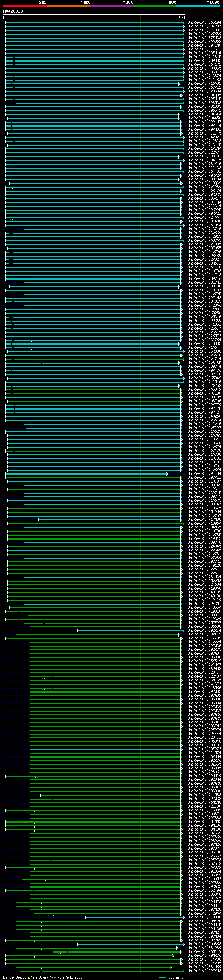Click the cyan =50char scale marker
This screenshot has width=223, height=980.
(162, 977)
